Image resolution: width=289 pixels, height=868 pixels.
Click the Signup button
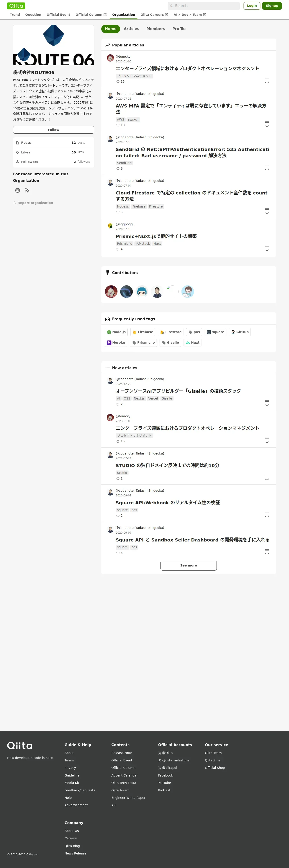click(272, 6)
